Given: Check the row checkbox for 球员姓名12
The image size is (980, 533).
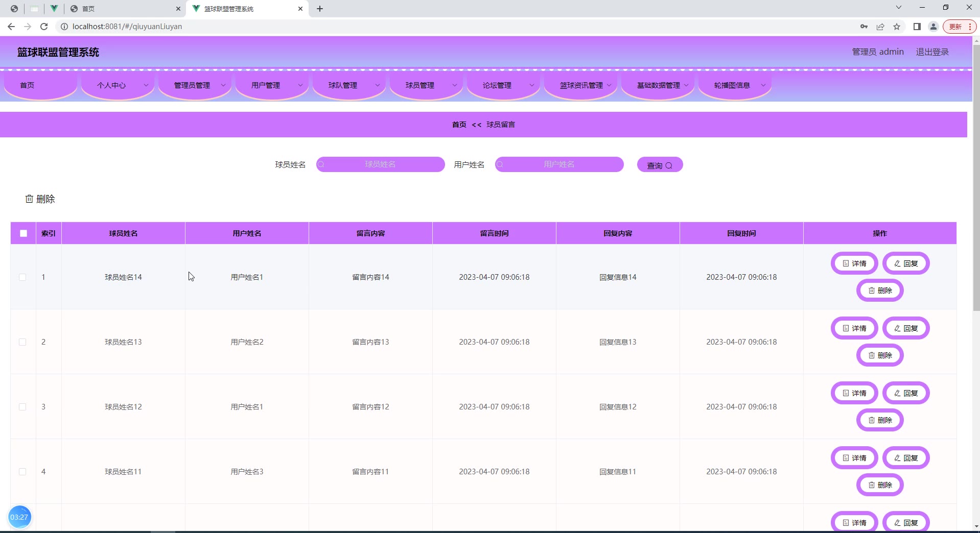Looking at the screenshot, I should click(x=22, y=407).
